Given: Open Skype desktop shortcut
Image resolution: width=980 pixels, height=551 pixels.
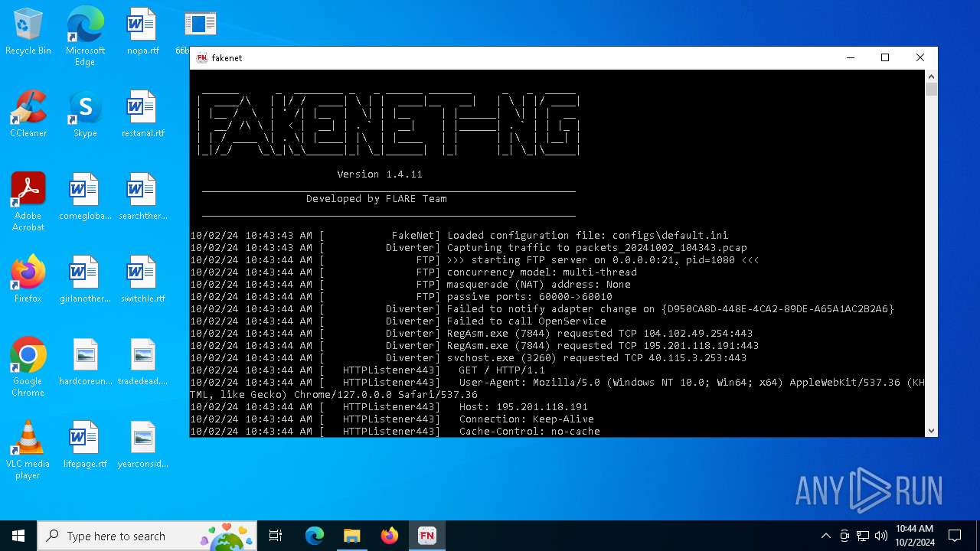Looking at the screenshot, I should point(85,115).
